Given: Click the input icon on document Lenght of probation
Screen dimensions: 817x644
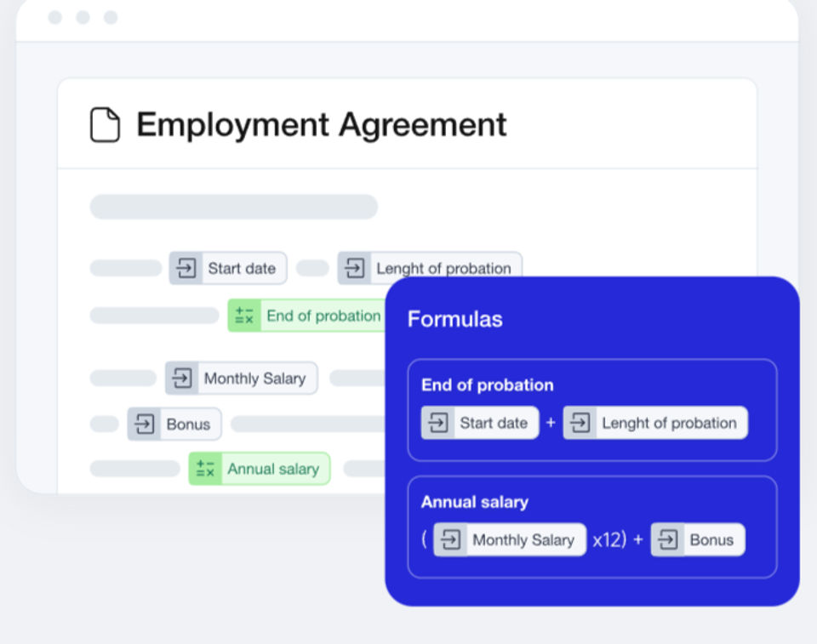Looking at the screenshot, I should coord(354,268).
